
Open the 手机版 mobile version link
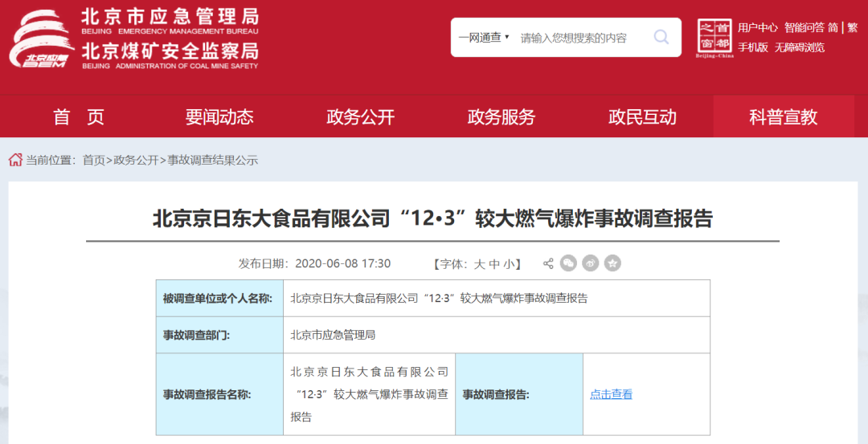click(x=753, y=47)
